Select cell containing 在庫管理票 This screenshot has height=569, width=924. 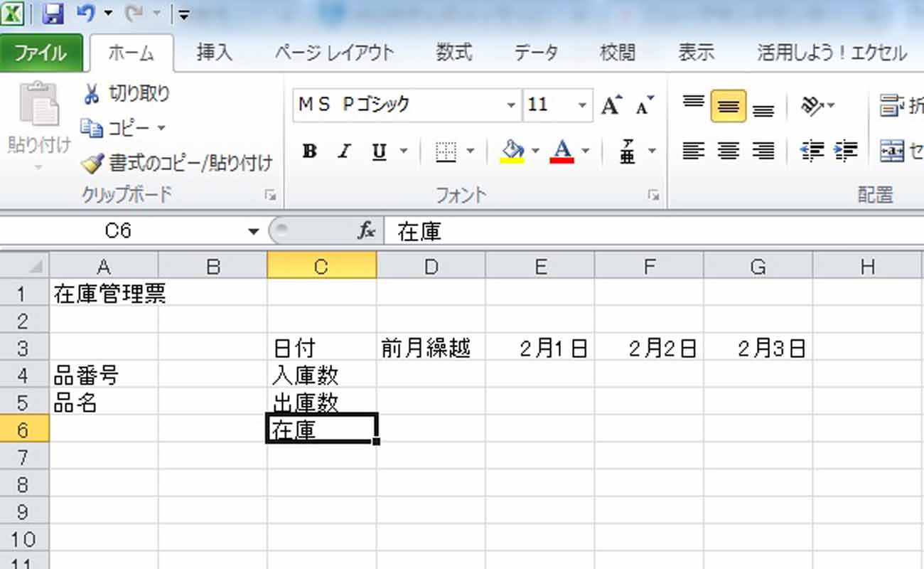pyautogui.click(x=104, y=293)
